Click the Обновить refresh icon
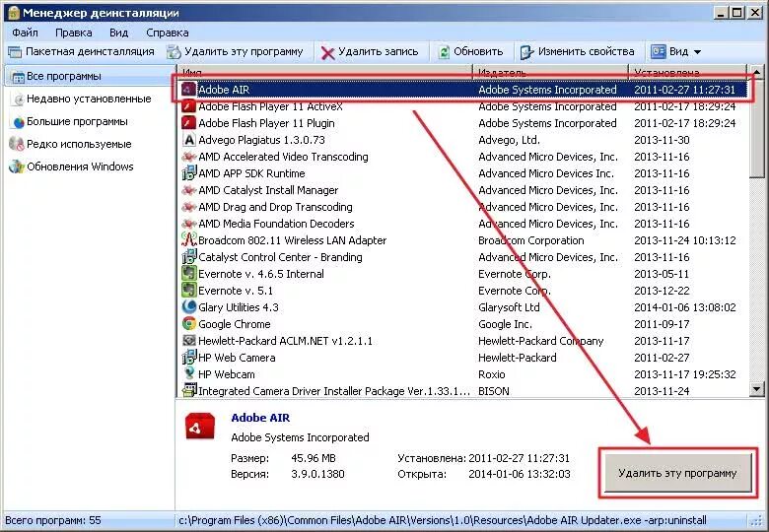Viewport: 769px width, 532px height. (444, 52)
